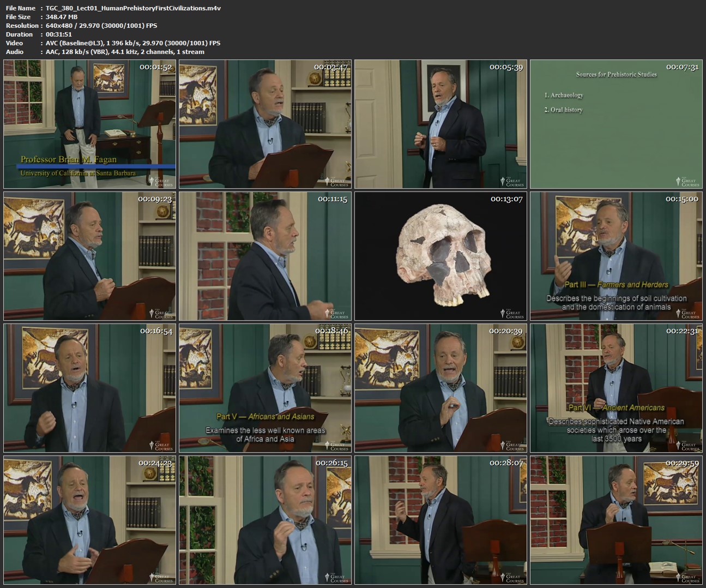Click the 00:07:31 timestamp label
Viewport: 706px width, 588px height.
(x=682, y=67)
